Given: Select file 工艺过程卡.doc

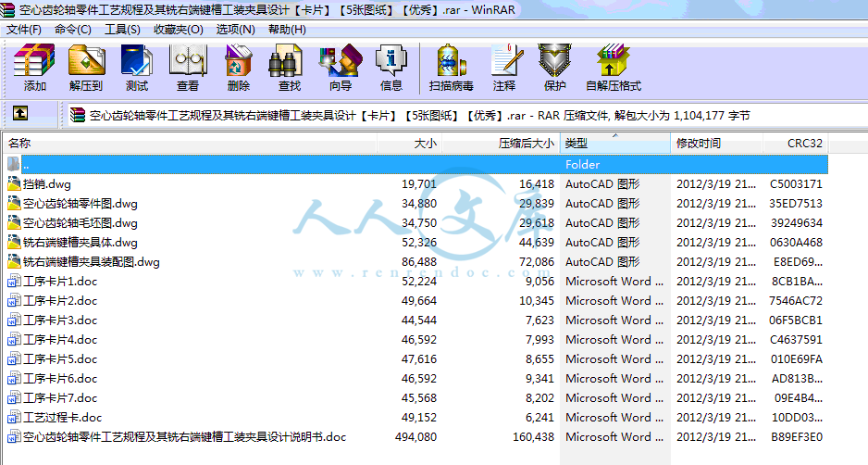Looking at the screenshot, I should [x=63, y=418].
